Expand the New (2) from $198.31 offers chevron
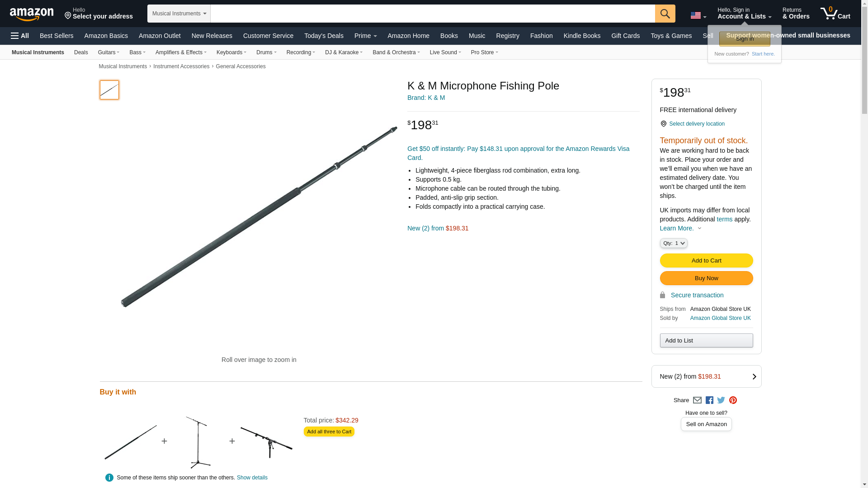The height and width of the screenshot is (488, 868). (x=754, y=377)
